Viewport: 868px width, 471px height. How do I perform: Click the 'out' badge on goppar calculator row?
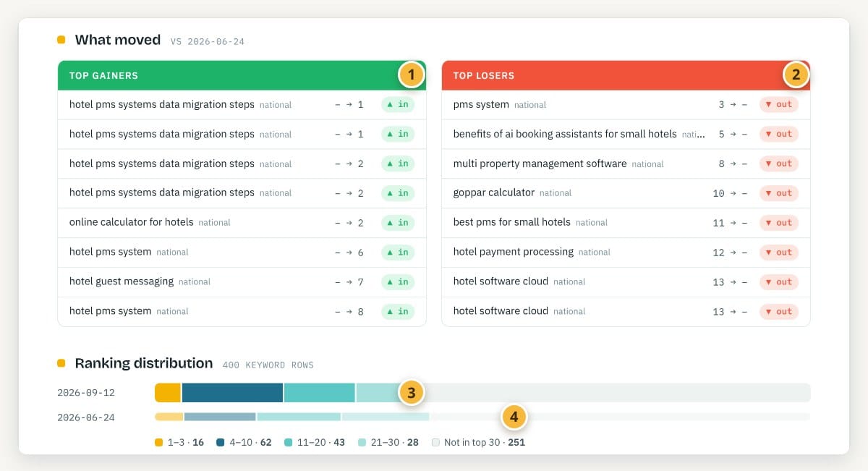[x=779, y=193]
